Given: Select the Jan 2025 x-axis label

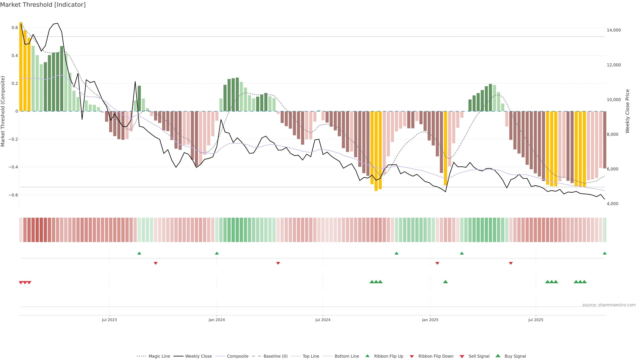Looking at the screenshot, I should 430,320.
